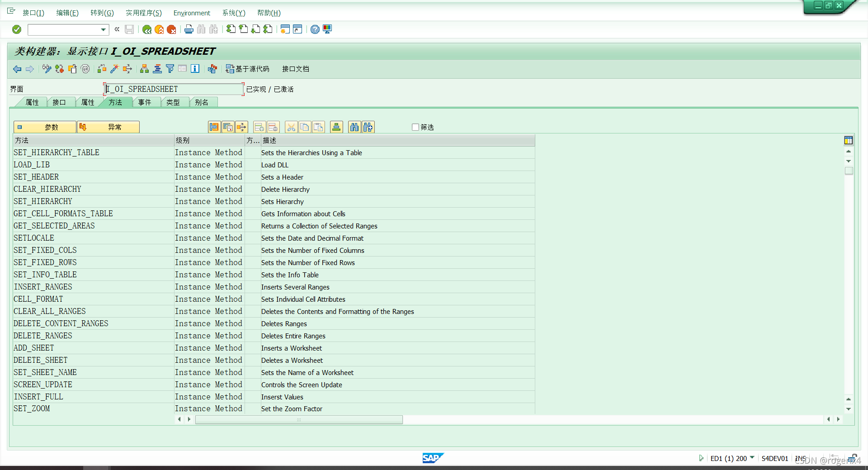The image size is (868, 470).
Task: Click the filter funnel icon in application toolbar
Action: (170, 69)
